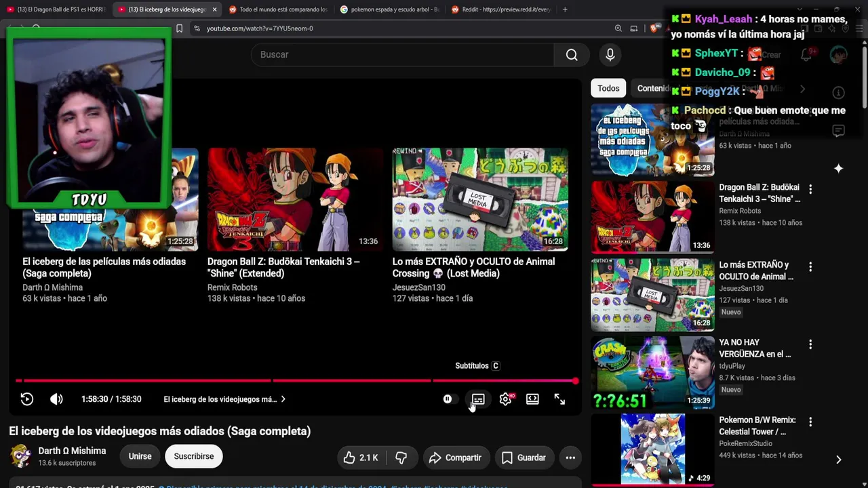Screen dimensions: 868x488
Task: Switch to the Dragon Ball de PS1 browser tab
Action: [56, 9]
